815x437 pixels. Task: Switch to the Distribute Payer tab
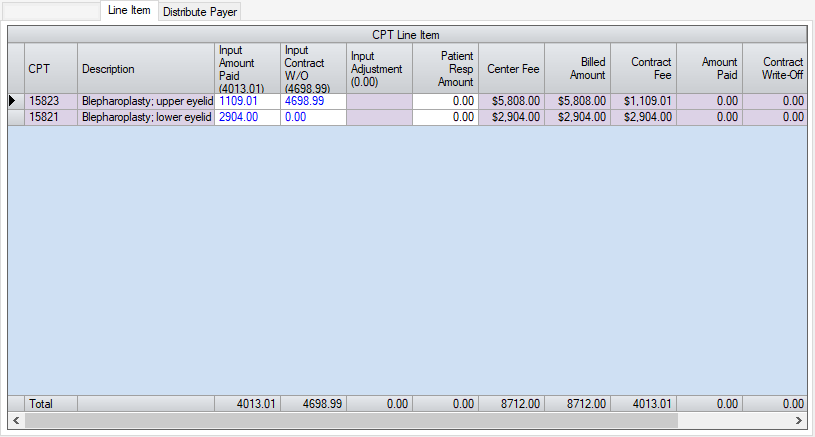point(199,12)
